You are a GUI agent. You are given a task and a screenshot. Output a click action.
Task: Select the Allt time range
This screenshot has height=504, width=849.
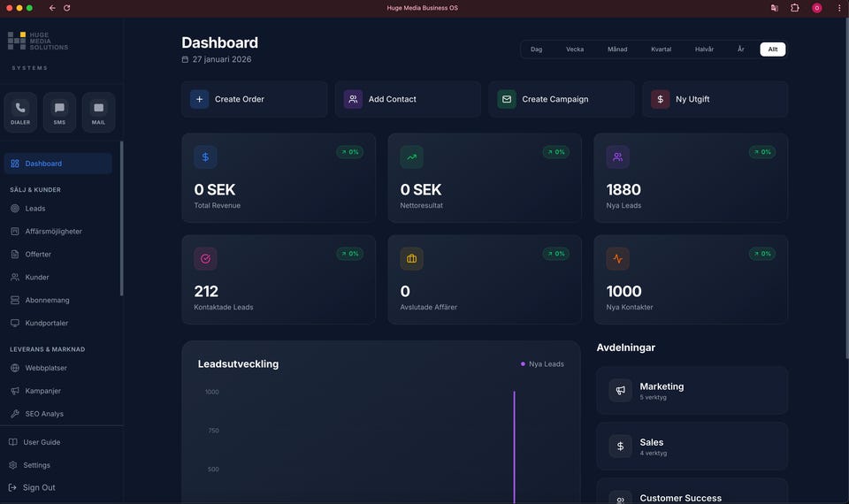click(773, 50)
